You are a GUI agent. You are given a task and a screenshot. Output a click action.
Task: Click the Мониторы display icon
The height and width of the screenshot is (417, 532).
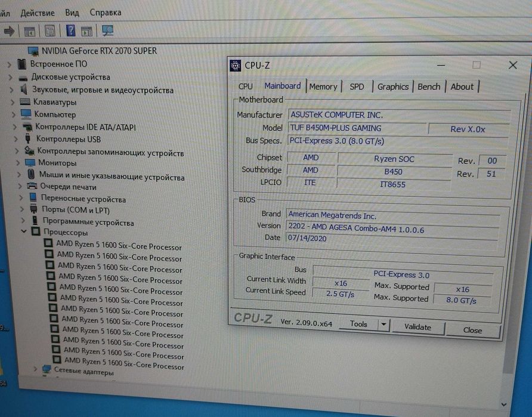[30, 162]
